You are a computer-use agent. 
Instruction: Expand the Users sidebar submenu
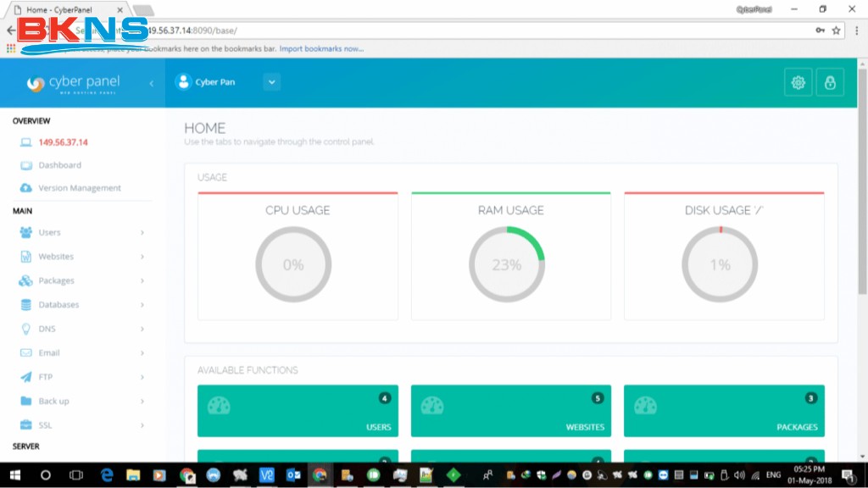pyautogui.click(x=142, y=232)
